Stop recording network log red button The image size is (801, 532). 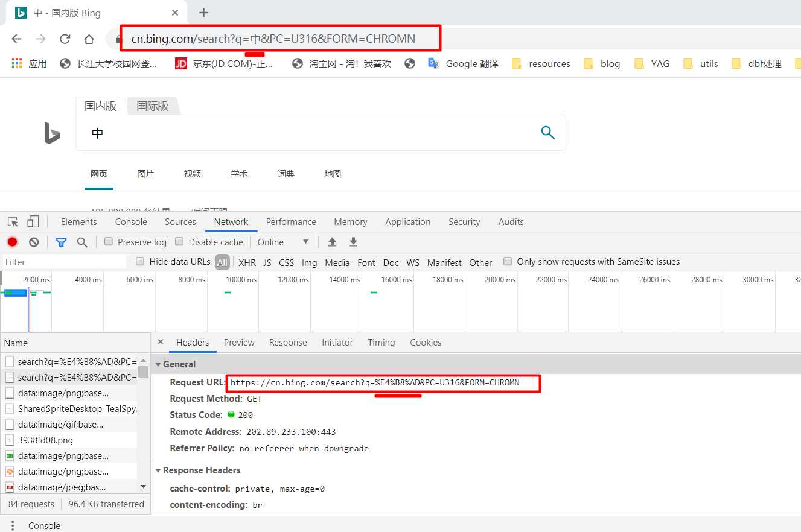[12, 242]
